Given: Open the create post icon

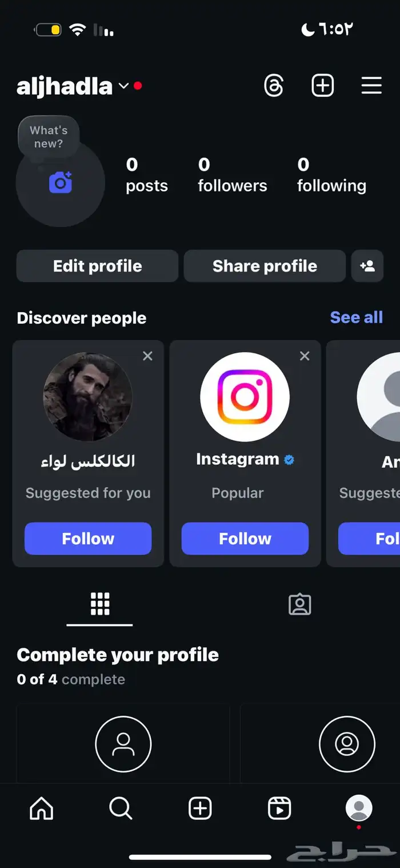Looking at the screenshot, I should pos(323,85).
